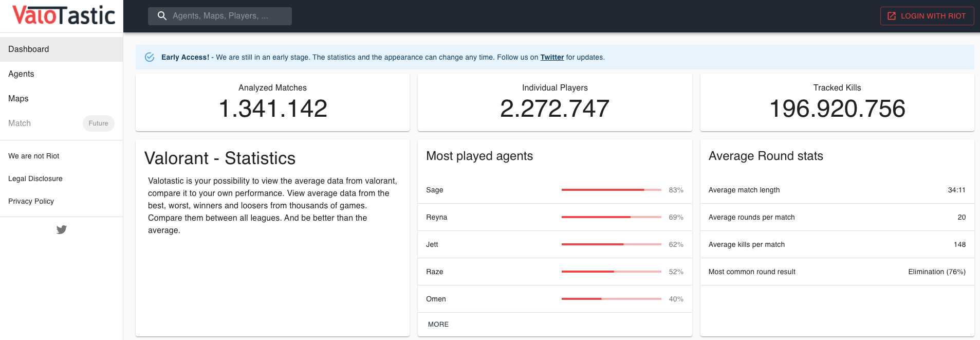
Task: Click the Average kills per match label
Action: [x=747, y=244]
